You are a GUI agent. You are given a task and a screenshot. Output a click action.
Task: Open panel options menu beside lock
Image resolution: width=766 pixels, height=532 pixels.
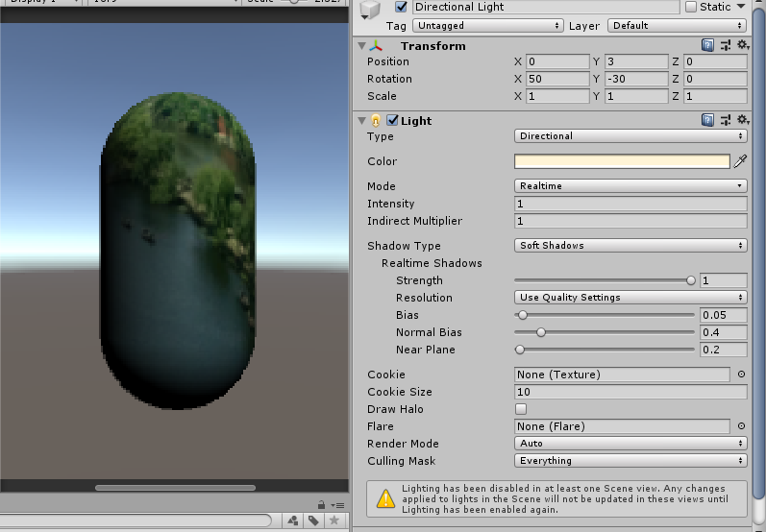[x=337, y=505]
